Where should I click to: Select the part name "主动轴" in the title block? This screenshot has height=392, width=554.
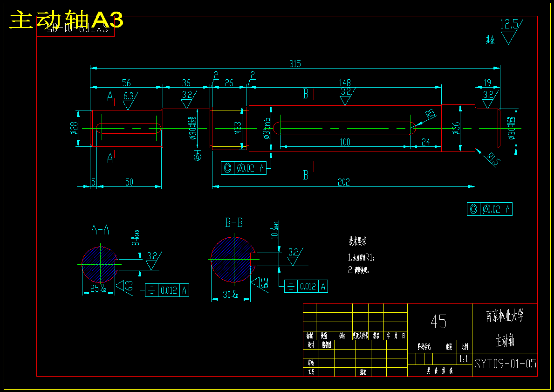505,340
